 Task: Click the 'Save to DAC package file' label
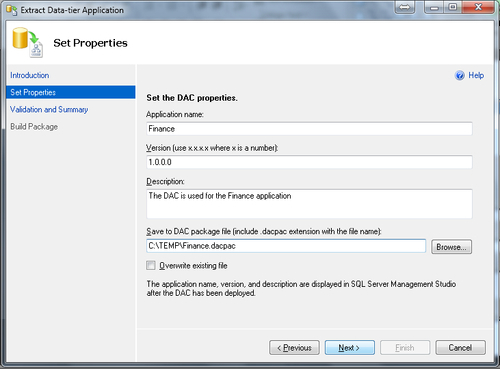click(264, 231)
